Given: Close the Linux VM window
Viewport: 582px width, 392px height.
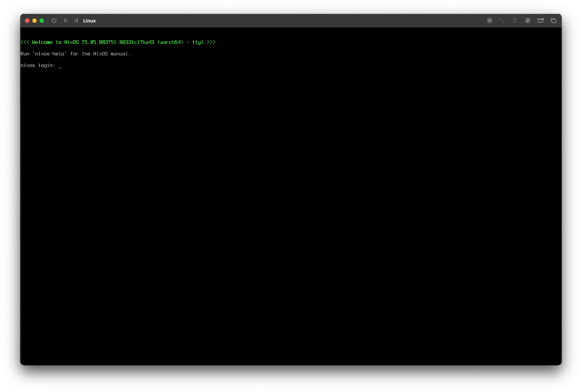Looking at the screenshot, I should (27, 20).
